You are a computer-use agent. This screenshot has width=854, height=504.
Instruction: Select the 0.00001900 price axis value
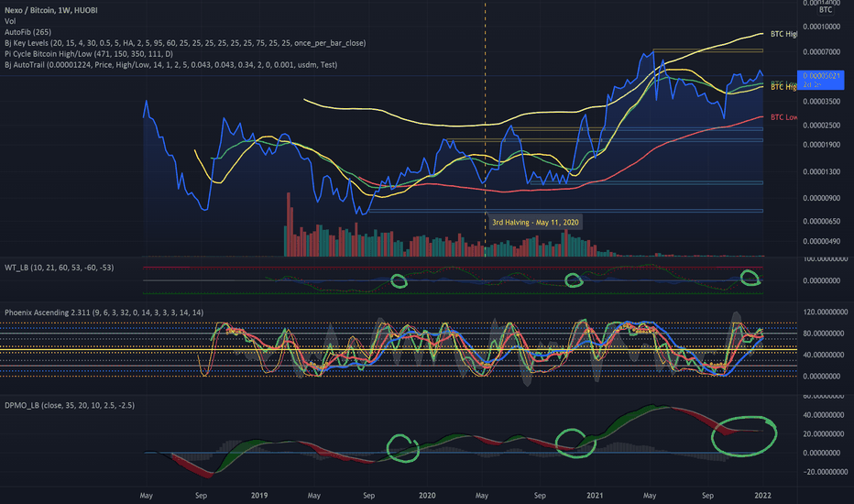[x=821, y=145]
